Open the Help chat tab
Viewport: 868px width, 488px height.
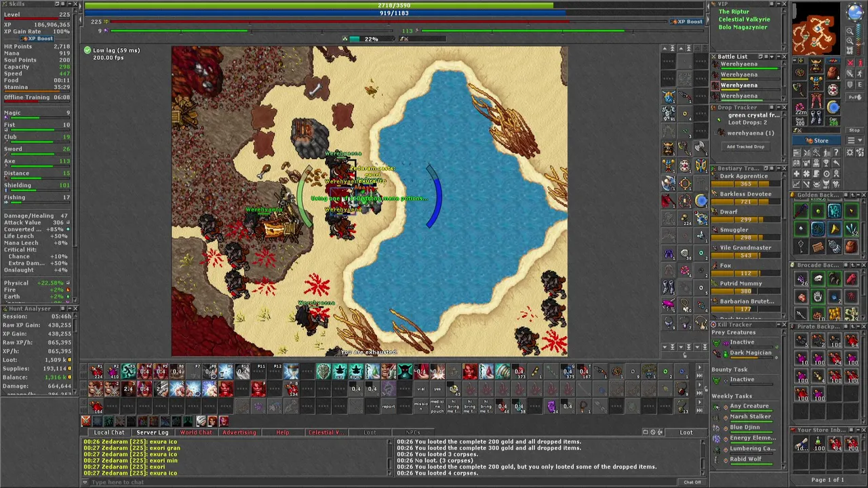[x=282, y=432]
